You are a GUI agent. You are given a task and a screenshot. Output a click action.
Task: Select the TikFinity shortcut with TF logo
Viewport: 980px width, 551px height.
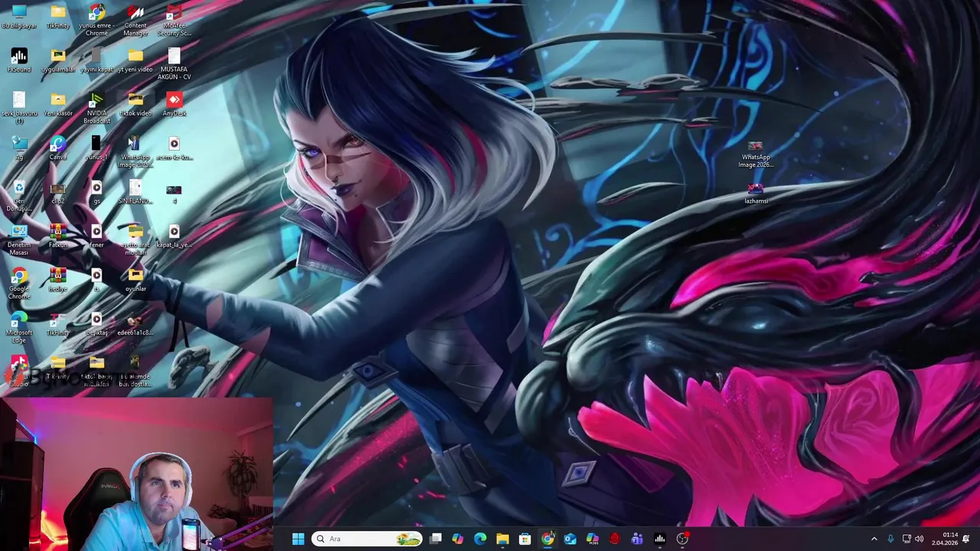[x=58, y=324]
